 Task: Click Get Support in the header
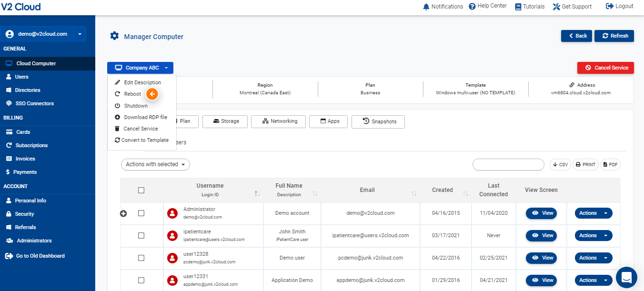tap(572, 7)
